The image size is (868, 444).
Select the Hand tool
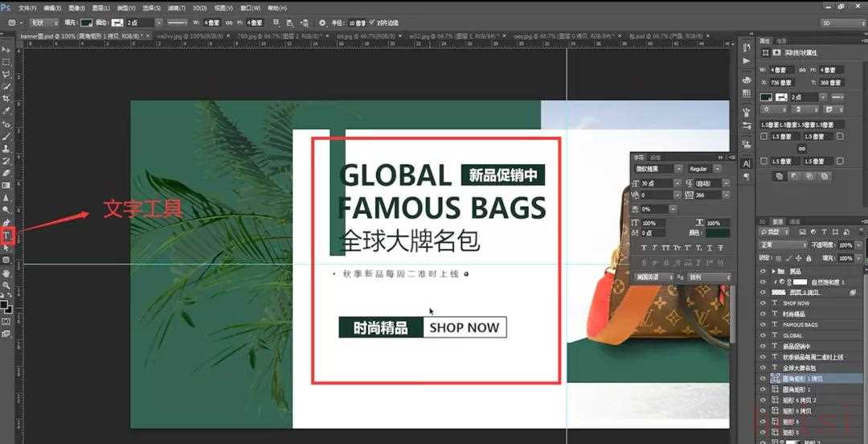6,273
